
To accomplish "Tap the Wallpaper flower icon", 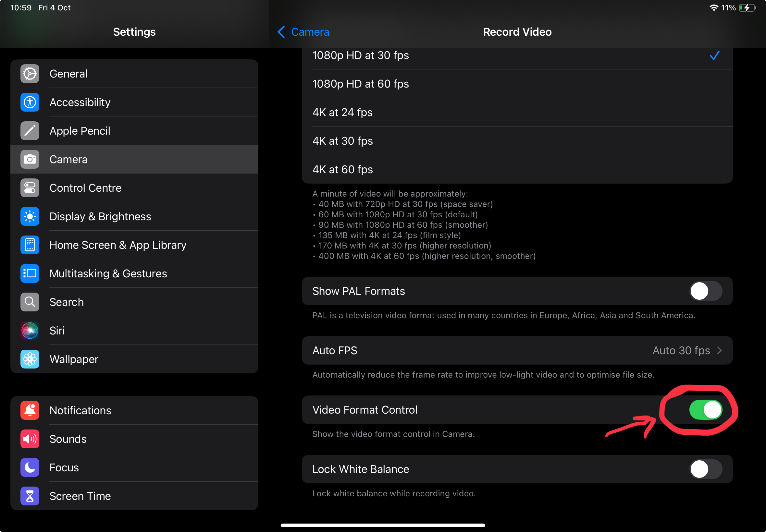I will tap(30, 359).
